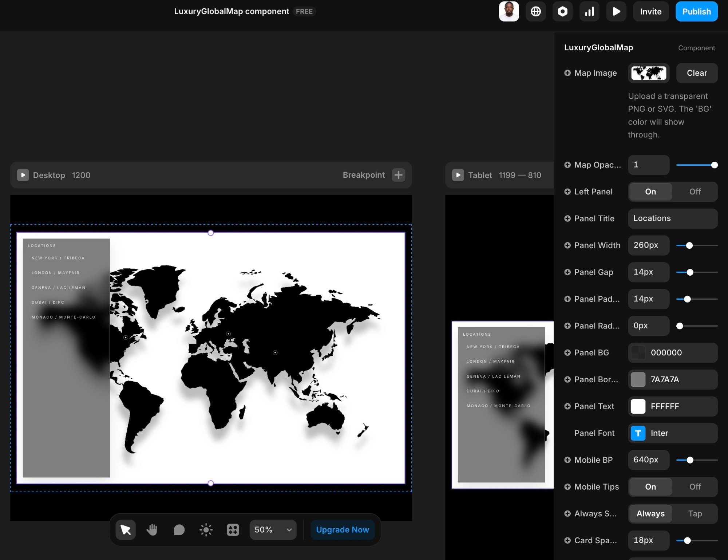The height and width of the screenshot is (560, 728).
Task: Open the insert components grid icon
Action: pos(233,530)
